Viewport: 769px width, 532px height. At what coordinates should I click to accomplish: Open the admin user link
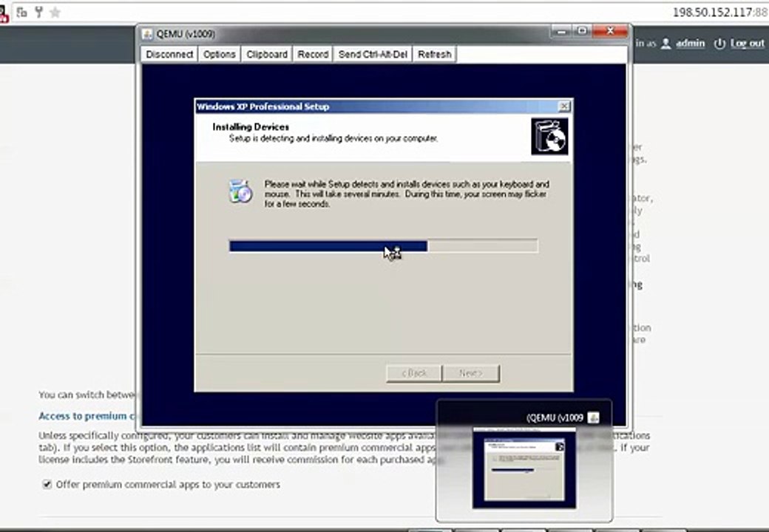point(690,43)
